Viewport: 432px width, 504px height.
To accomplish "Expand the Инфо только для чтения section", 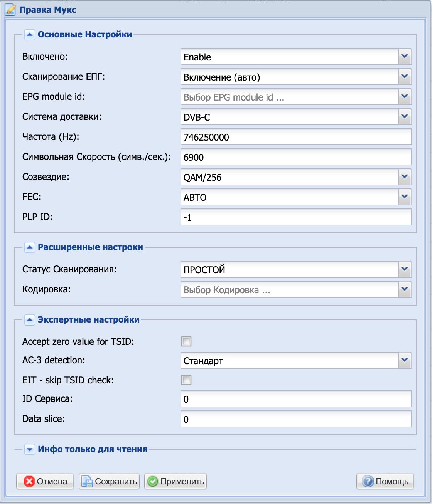I will (30, 449).
